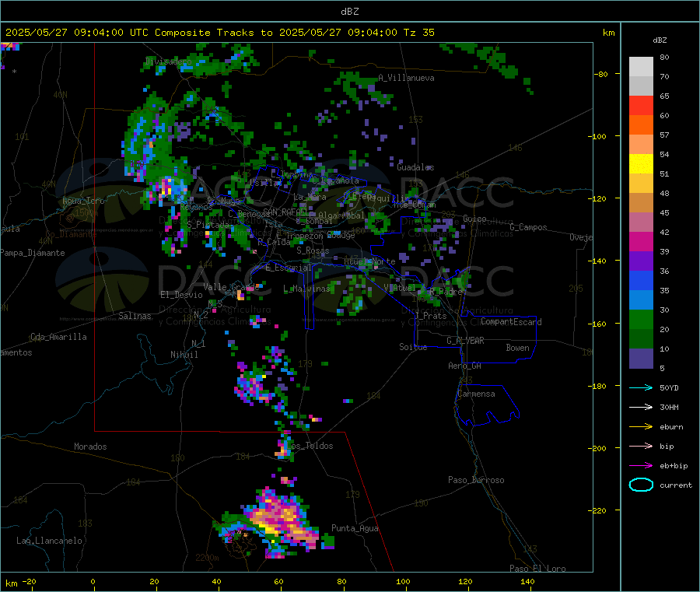Viewport: 700px width, 592px height.
Task: Click the 'Lag.Llancanelo' map label
Action: coord(49,541)
